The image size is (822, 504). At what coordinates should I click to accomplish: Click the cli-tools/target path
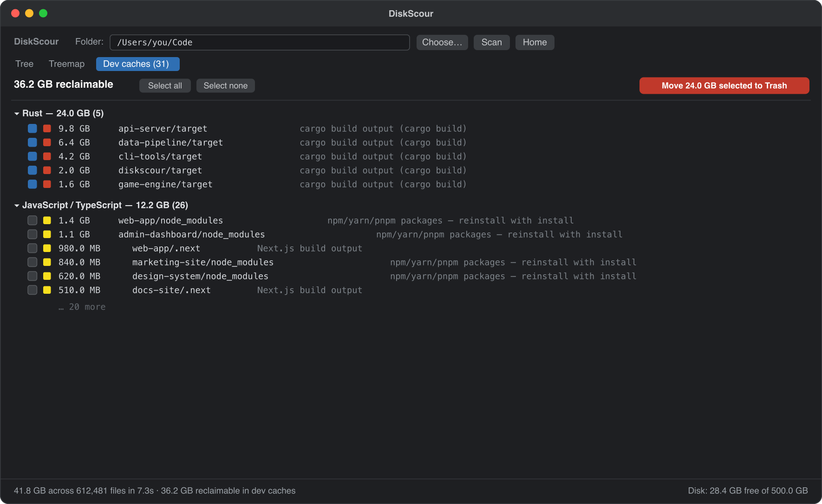160,156
